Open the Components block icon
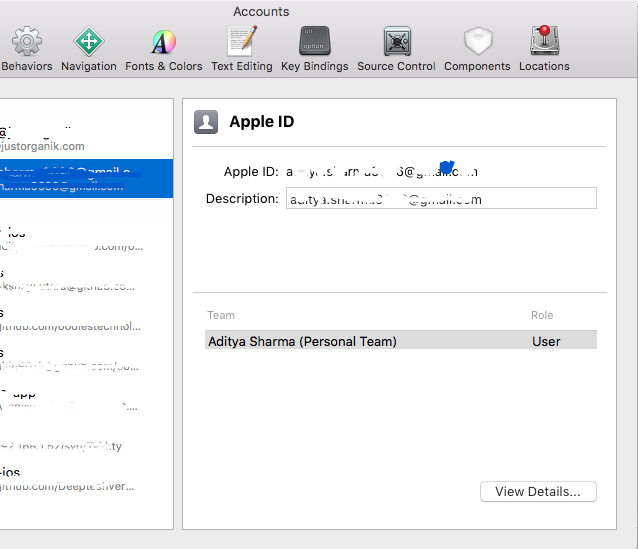The height and width of the screenshot is (549, 638). pos(478,41)
